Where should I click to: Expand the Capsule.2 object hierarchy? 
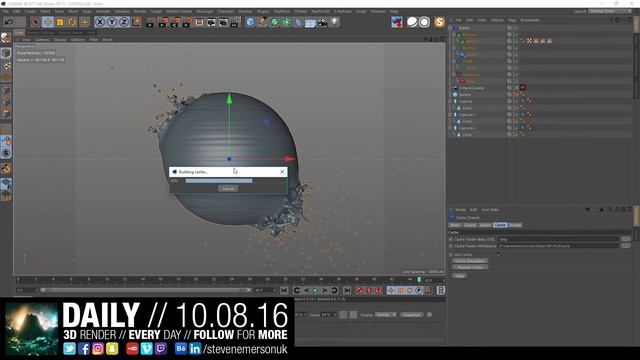pos(451,128)
